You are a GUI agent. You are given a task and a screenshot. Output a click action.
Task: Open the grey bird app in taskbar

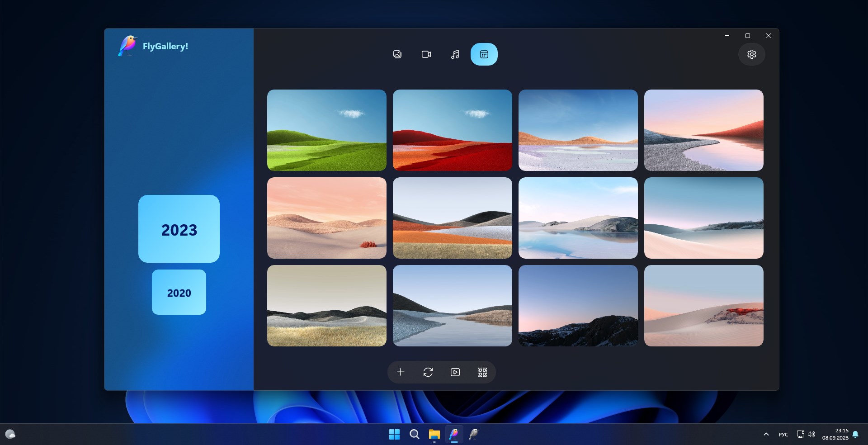click(x=474, y=434)
